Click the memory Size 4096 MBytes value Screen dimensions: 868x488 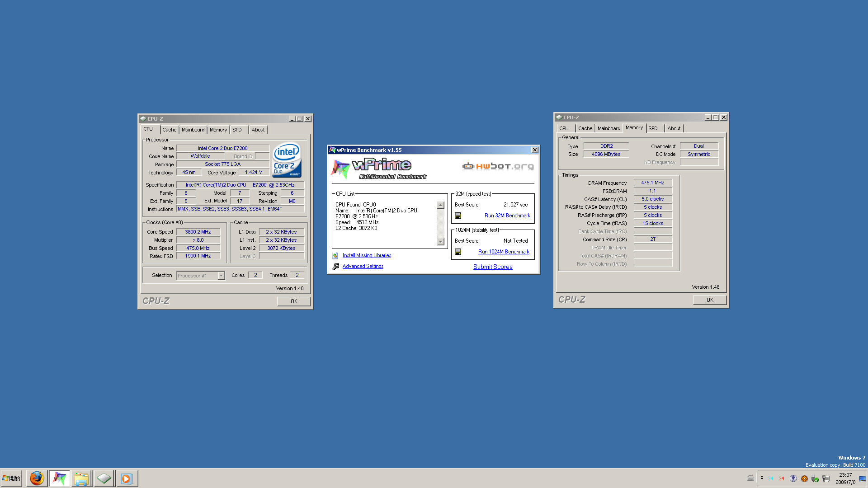pos(606,155)
